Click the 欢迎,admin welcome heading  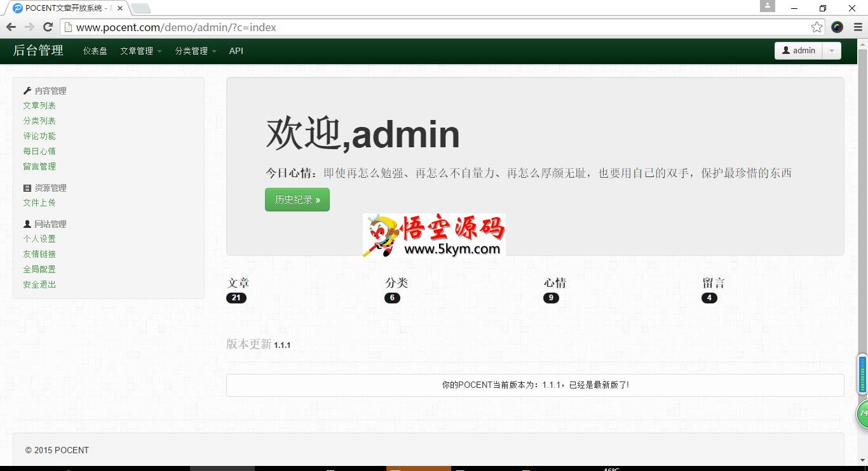click(x=362, y=133)
